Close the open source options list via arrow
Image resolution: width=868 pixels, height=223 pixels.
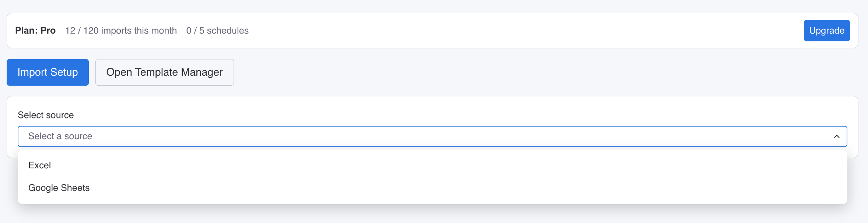(x=836, y=137)
